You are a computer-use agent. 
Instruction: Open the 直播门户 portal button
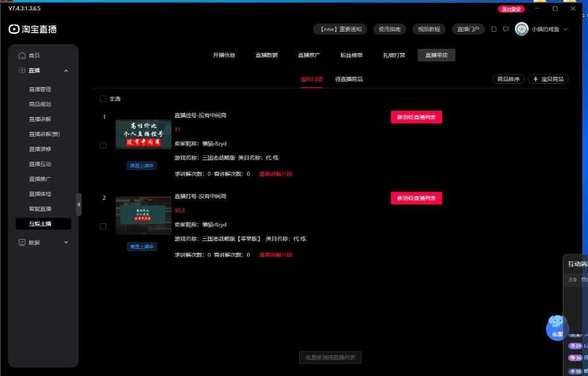pos(469,29)
